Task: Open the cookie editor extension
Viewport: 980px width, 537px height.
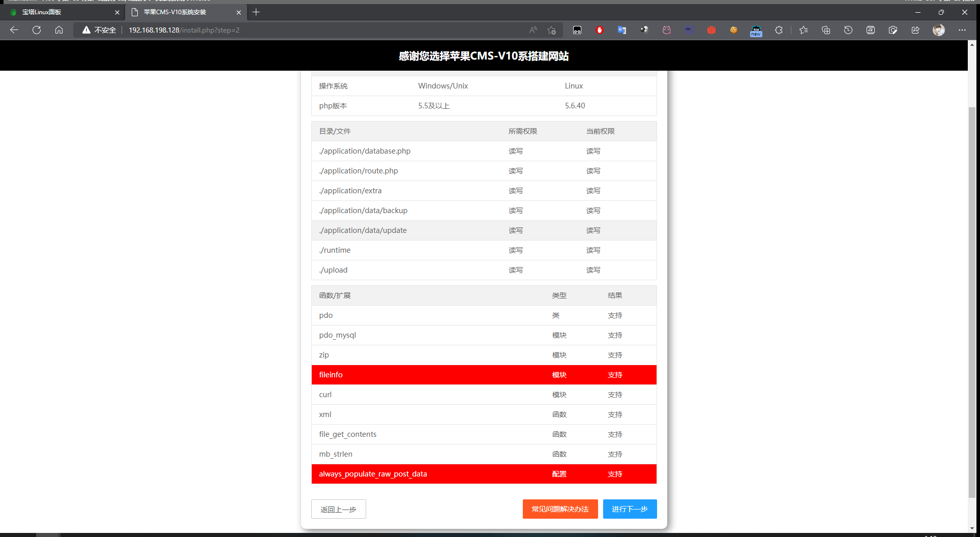Action: 734,30
